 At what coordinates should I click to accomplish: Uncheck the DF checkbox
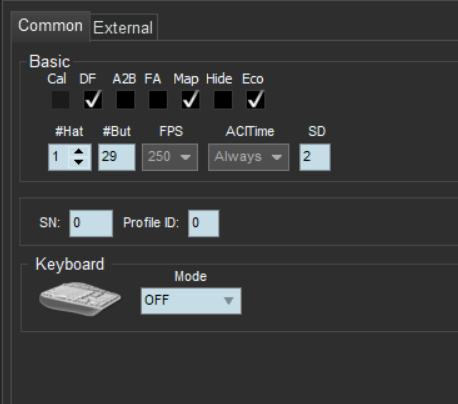(x=93, y=100)
